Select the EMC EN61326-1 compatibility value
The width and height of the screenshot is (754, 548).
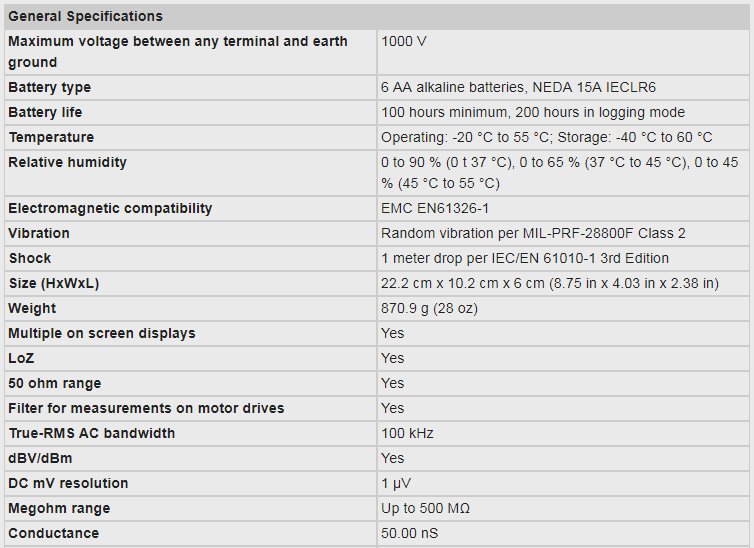(434, 208)
